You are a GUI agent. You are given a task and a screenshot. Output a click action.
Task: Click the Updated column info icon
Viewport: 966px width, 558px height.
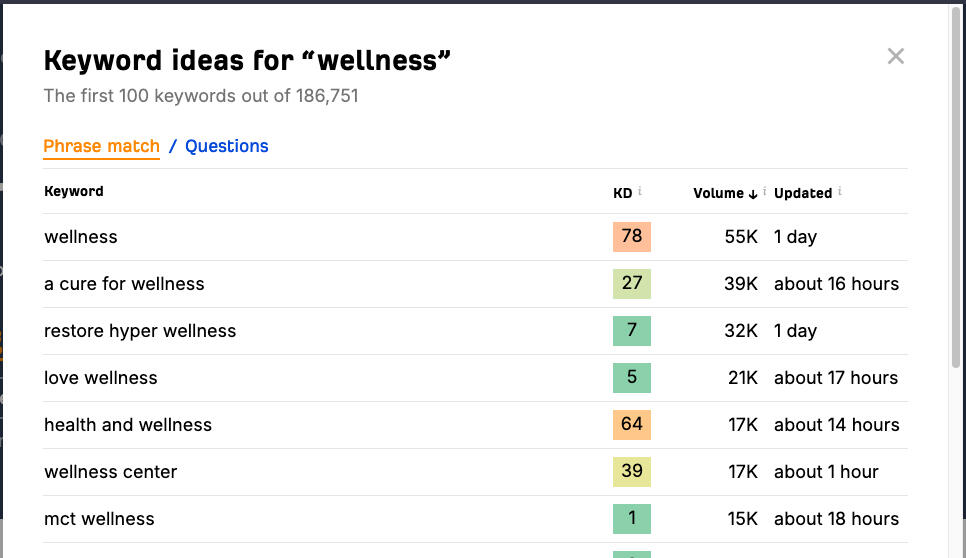point(840,192)
